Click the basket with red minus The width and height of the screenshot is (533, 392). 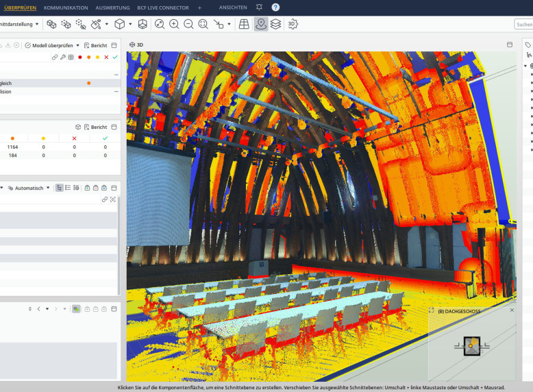(96, 188)
